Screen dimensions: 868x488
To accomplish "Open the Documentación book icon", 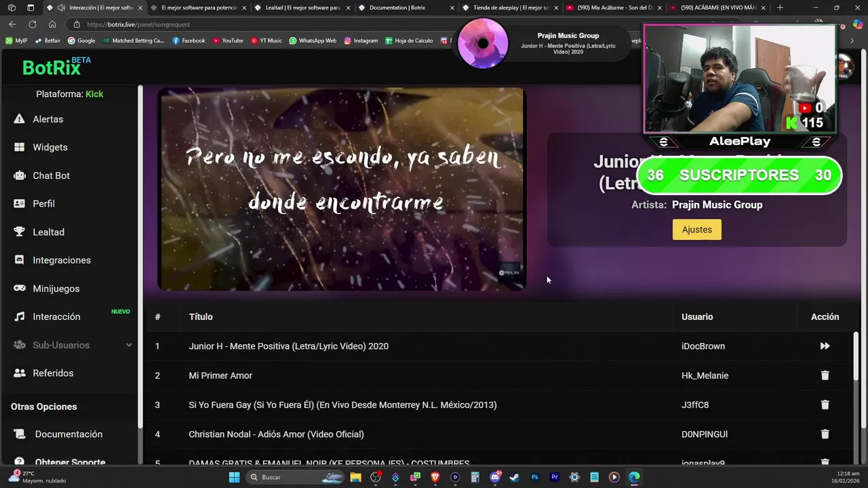I will (x=21, y=434).
